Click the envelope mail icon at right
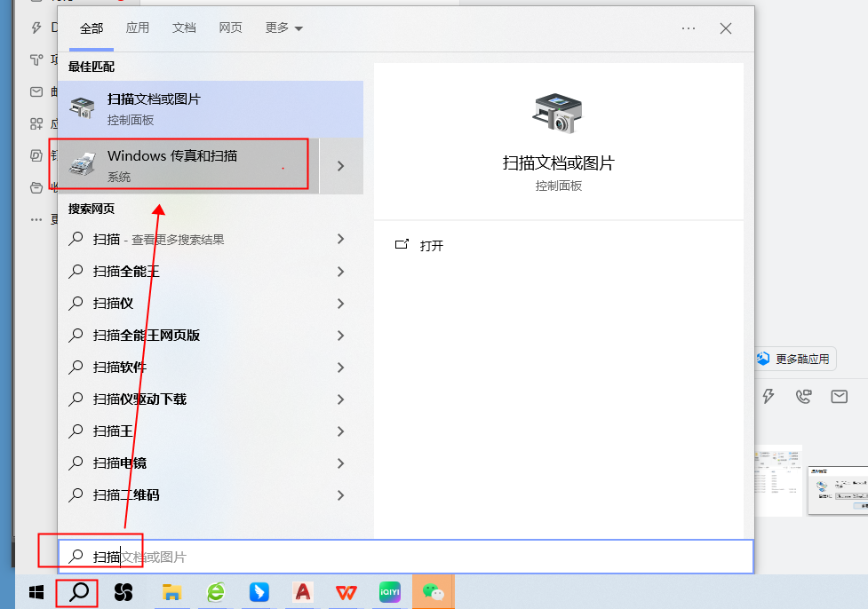The height and width of the screenshot is (609, 868). coord(839,396)
